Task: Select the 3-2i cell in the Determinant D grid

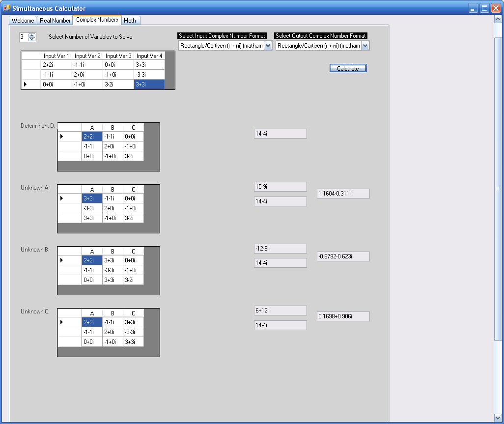Action: (x=133, y=156)
